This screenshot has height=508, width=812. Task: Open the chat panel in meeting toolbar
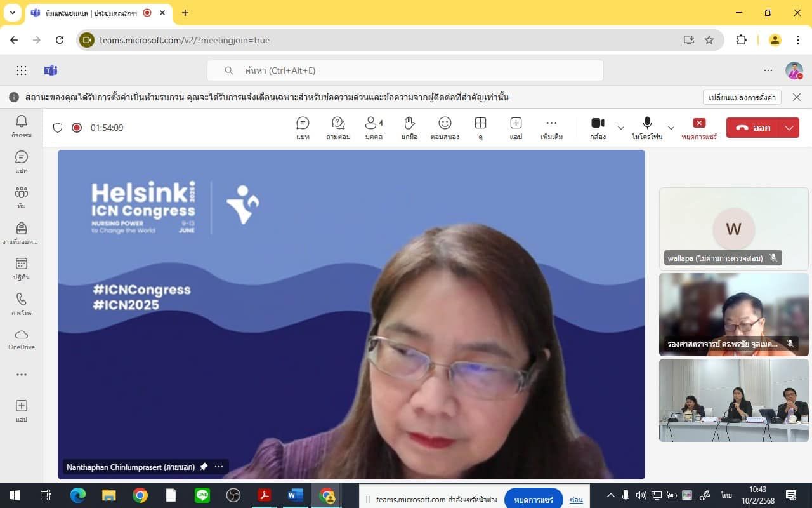(x=303, y=128)
